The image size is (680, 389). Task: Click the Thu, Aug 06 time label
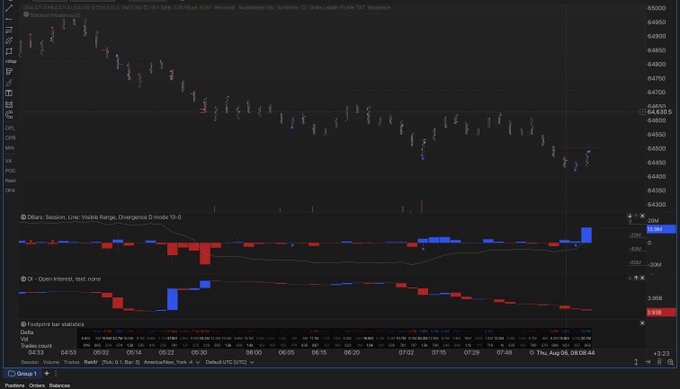point(566,353)
